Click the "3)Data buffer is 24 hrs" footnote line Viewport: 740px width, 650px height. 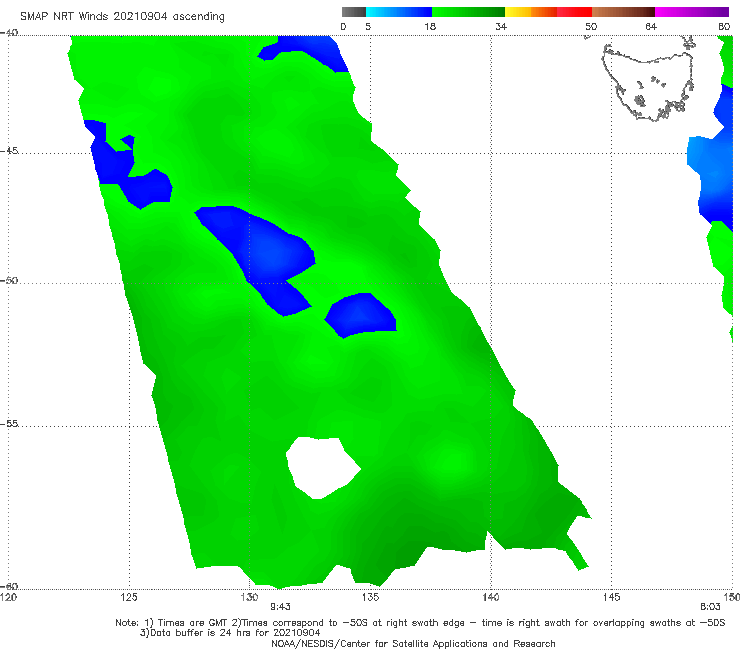click(230, 633)
